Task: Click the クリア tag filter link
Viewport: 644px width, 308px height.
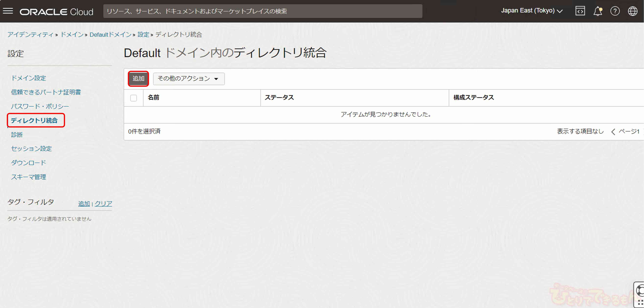Action: 103,204
